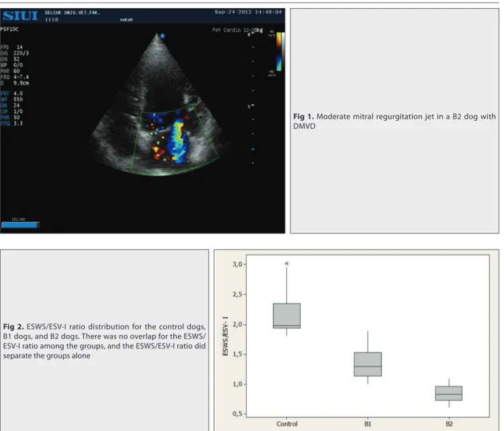
Task: Click the '2,5' y-axis tick label
Action: (x=237, y=295)
